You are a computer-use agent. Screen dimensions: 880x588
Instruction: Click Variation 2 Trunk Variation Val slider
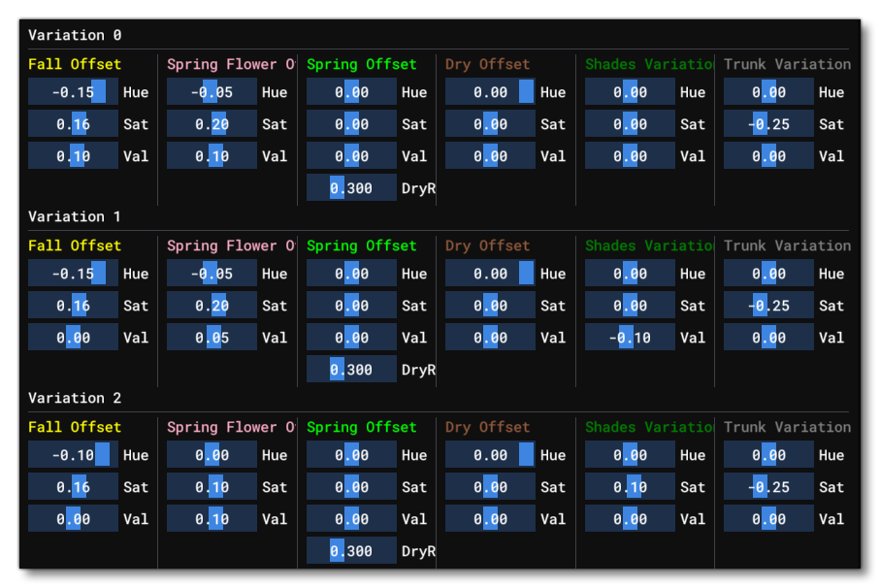click(x=768, y=518)
